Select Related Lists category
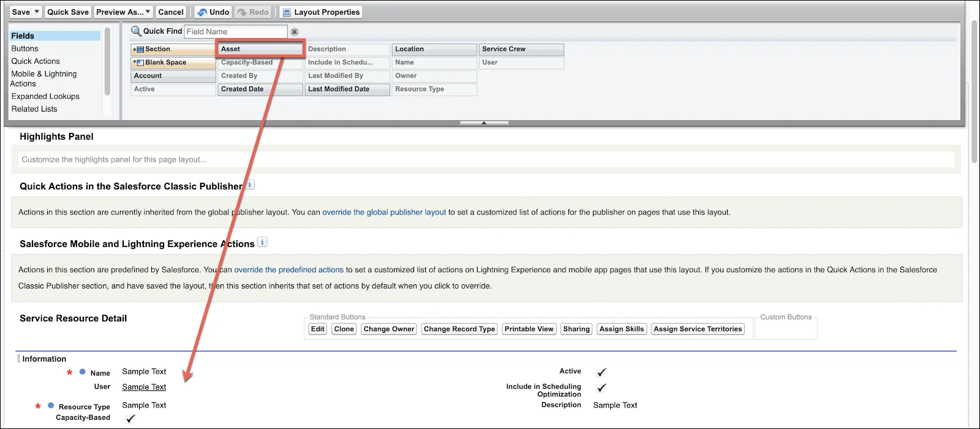The height and width of the screenshot is (429, 980). (34, 109)
